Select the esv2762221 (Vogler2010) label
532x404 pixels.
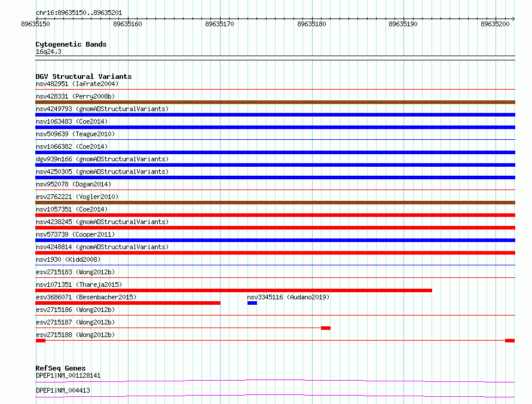77,197
